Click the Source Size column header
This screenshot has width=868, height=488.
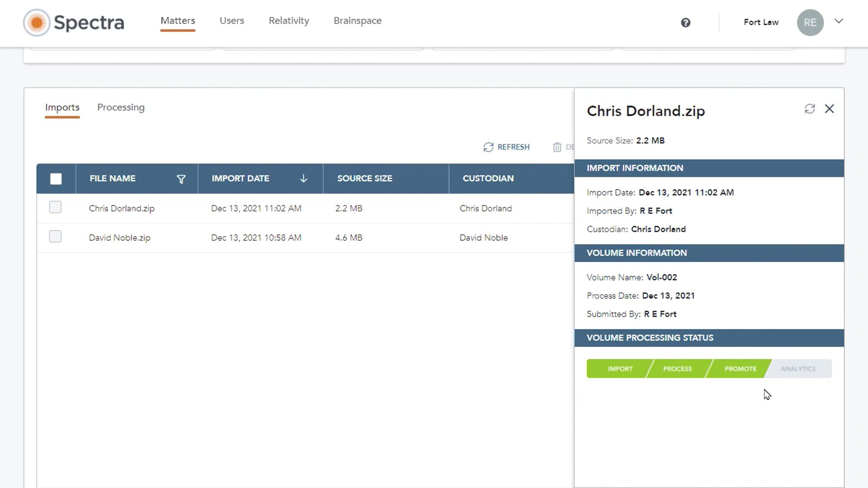(x=364, y=178)
